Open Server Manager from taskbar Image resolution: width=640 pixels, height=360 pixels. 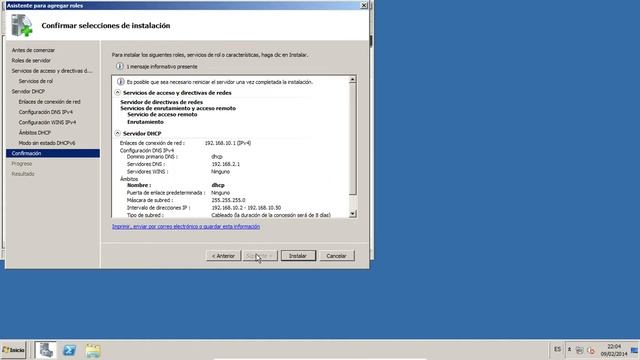click(46, 350)
